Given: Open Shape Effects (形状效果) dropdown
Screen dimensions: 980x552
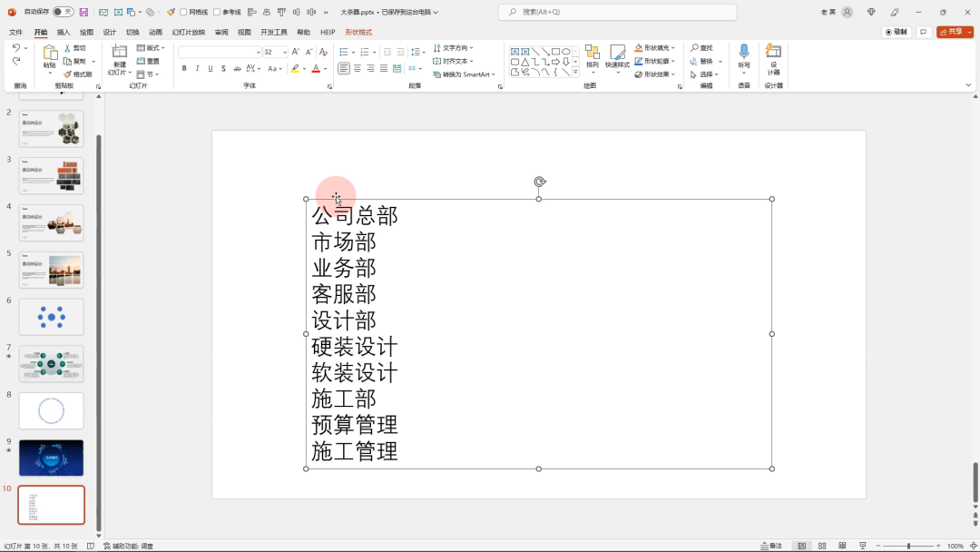Looking at the screenshot, I should [654, 74].
